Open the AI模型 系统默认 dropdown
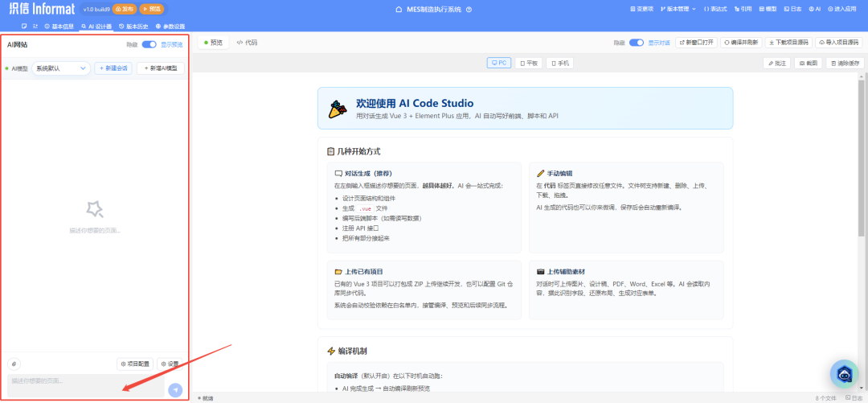This screenshot has height=403, width=868. 61,68
